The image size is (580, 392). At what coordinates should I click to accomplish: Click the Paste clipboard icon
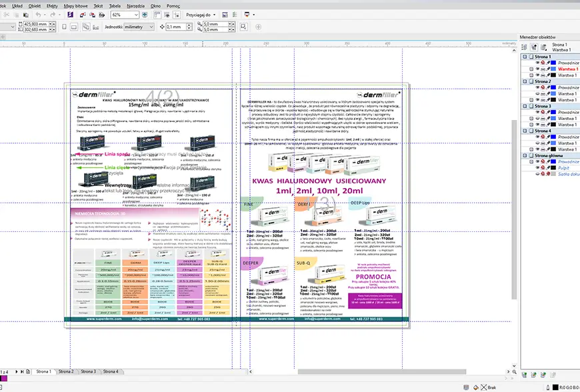(26, 15)
